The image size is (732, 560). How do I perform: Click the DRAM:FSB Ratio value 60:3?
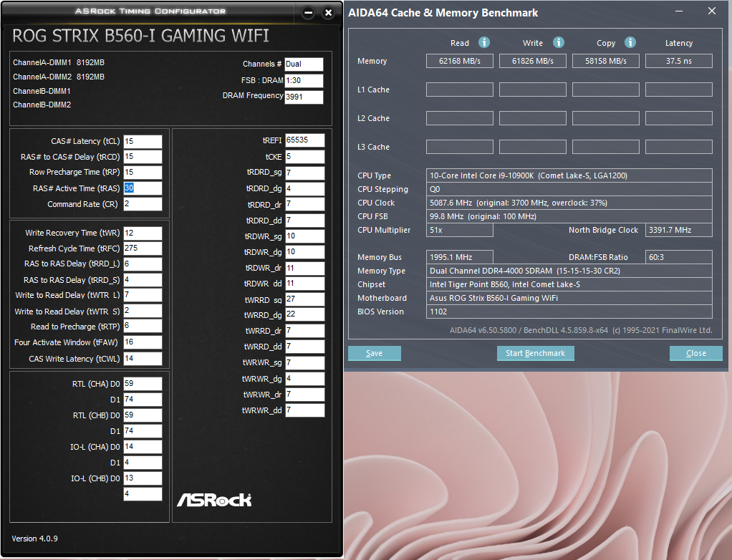tap(679, 257)
